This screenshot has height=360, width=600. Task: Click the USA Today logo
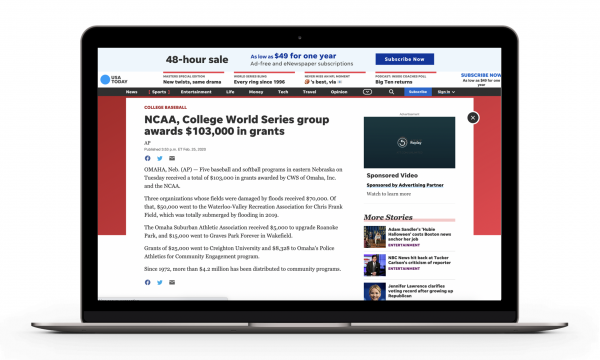[x=114, y=80]
